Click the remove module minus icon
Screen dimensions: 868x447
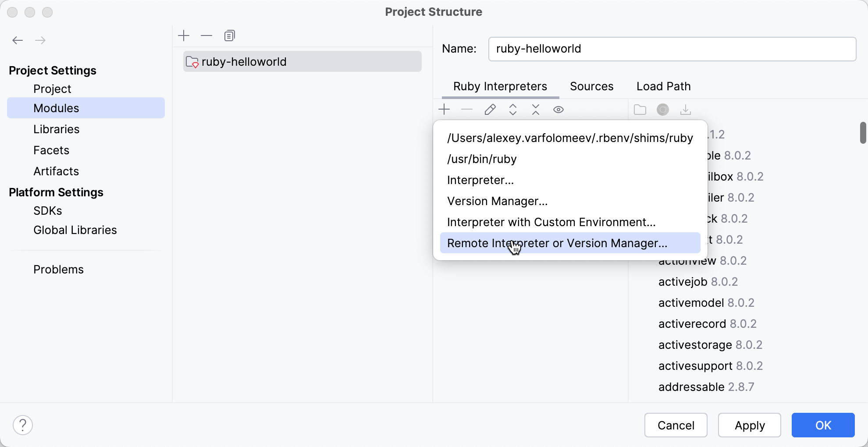coord(206,35)
